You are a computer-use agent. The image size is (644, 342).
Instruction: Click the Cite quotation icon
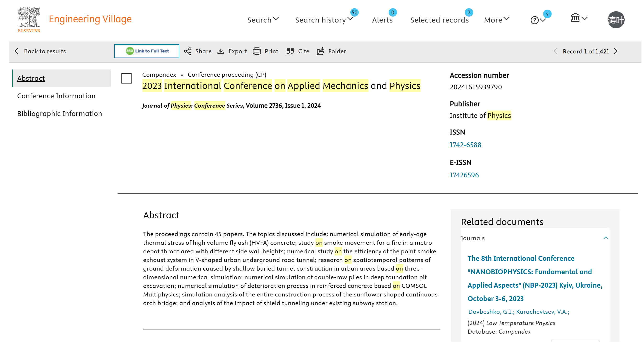[x=290, y=51]
